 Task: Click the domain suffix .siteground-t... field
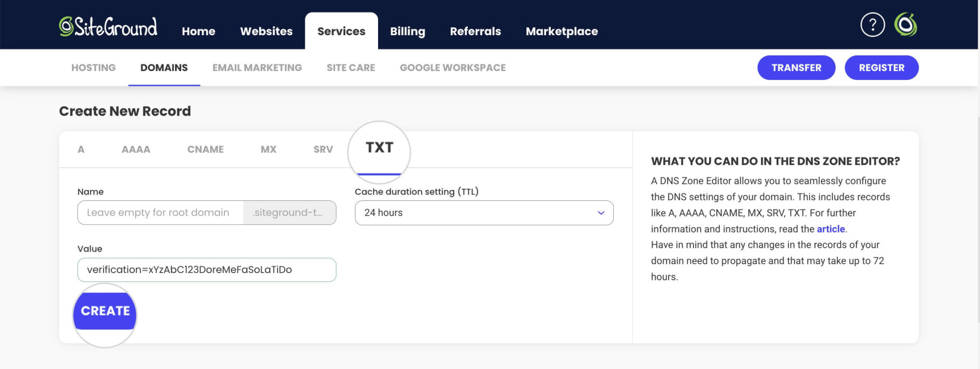pos(289,213)
